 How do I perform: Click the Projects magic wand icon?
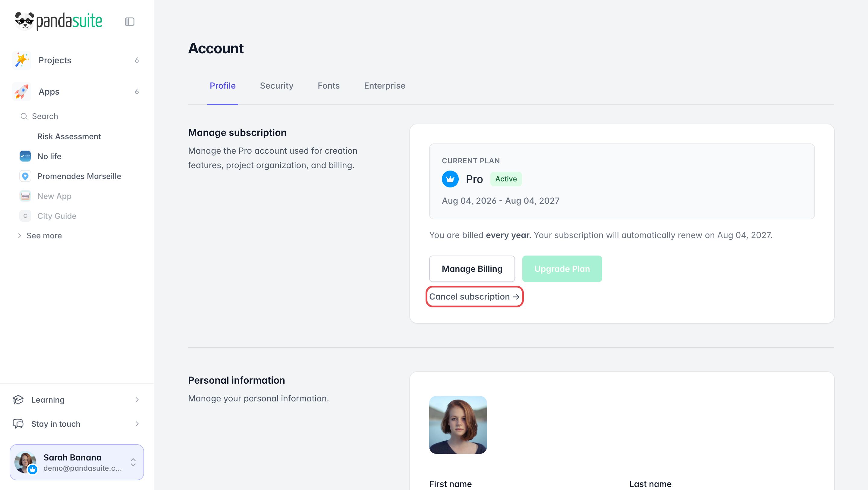tap(22, 60)
